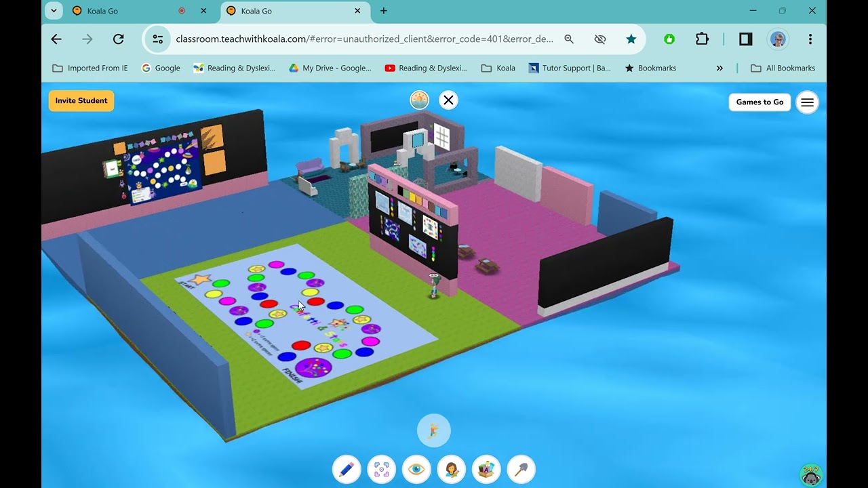View site information icon in address bar
Image resolution: width=868 pixels, height=488 pixels.
[x=158, y=39]
